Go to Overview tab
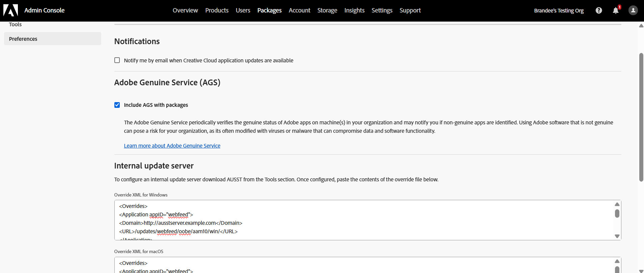This screenshot has height=273, width=644. pos(185,10)
